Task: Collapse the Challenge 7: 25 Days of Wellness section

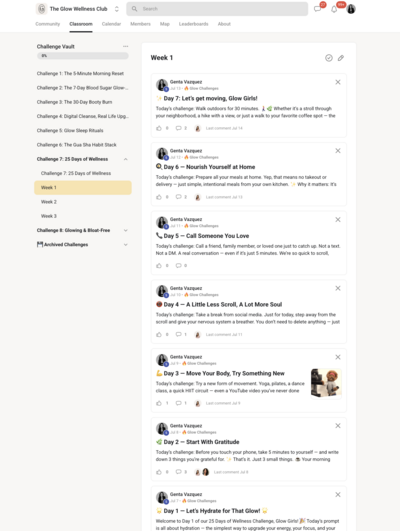Action: click(126, 159)
